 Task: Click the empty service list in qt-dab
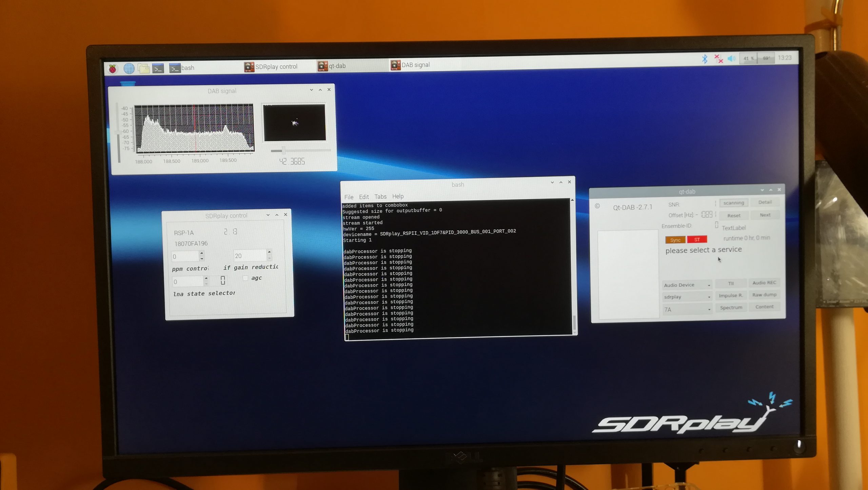click(628, 274)
